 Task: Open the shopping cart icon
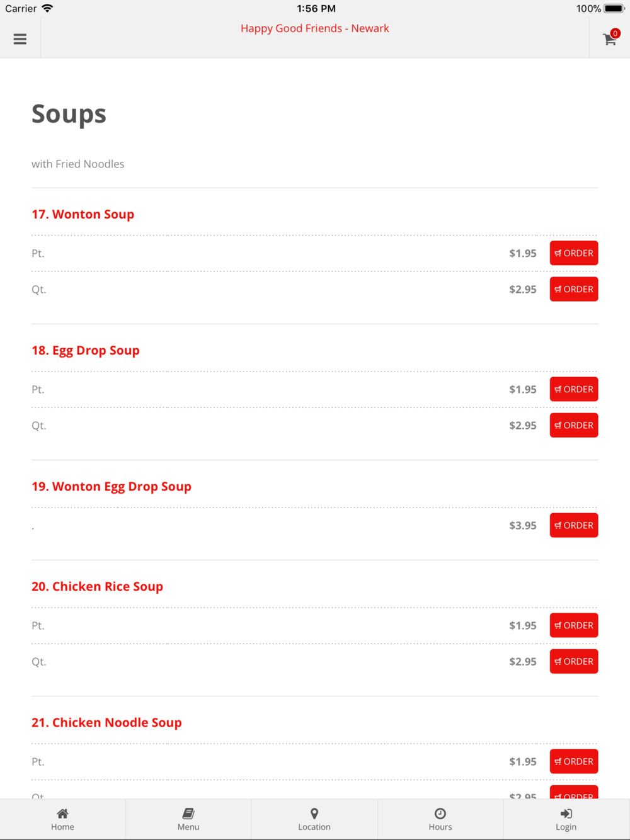pyautogui.click(x=610, y=38)
